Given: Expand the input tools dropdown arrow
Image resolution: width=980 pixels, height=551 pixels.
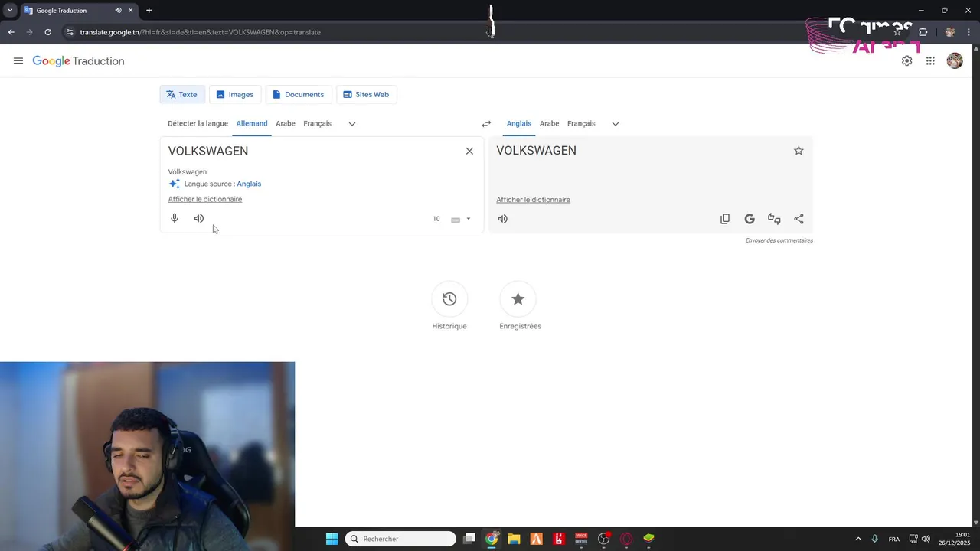Looking at the screenshot, I should click(x=469, y=220).
